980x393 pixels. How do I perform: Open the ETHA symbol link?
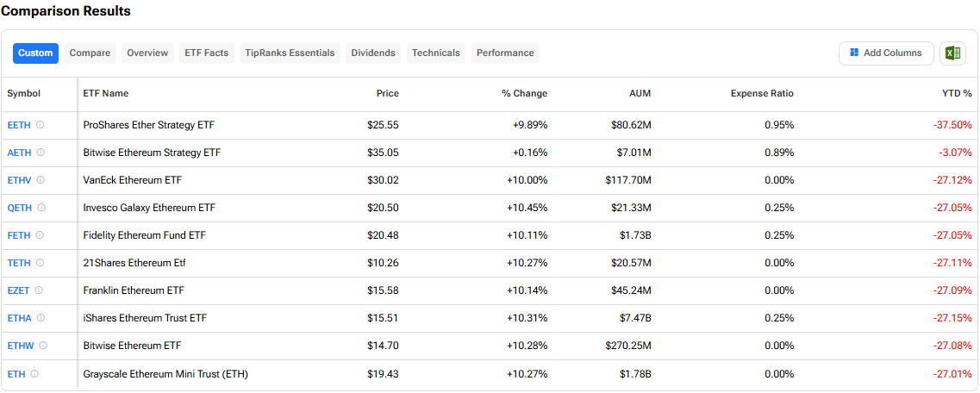point(19,318)
